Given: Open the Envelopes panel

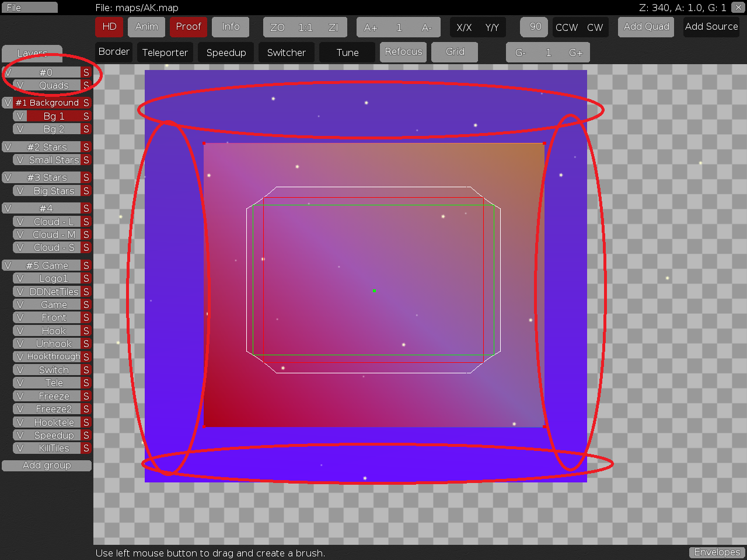Looking at the screenshot, I should [717, 552].
